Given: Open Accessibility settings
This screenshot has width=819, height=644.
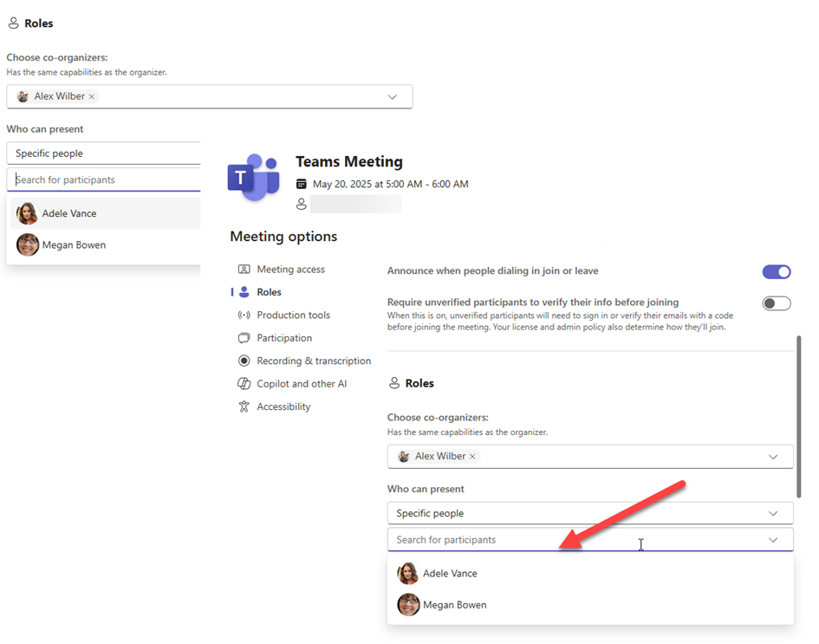Looking at the screenshot, I should click(283, 407).
